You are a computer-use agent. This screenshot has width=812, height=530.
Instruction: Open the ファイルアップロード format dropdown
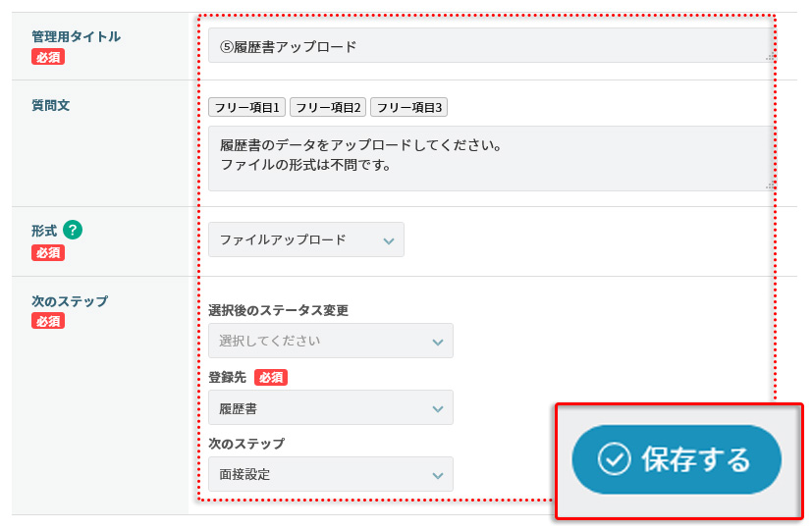[306, 239]
